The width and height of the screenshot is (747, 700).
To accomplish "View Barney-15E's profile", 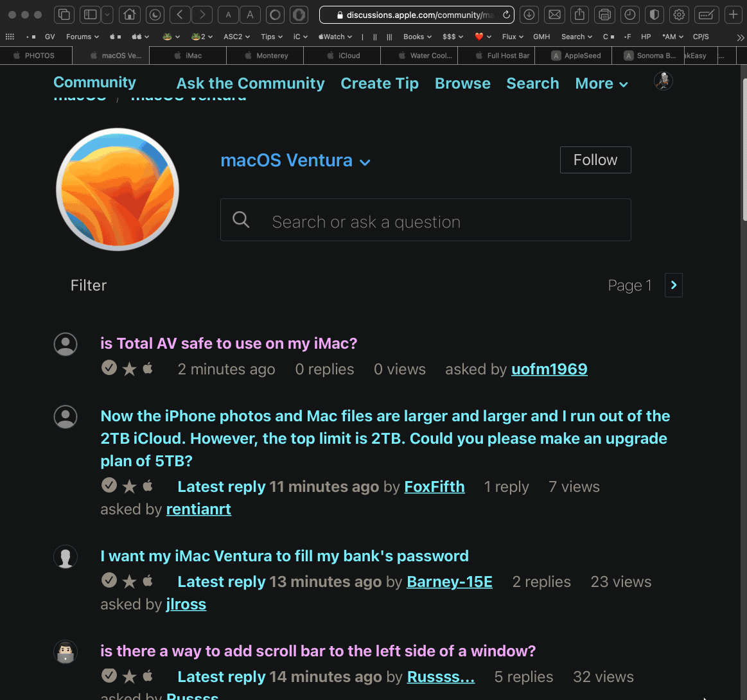I will 450,582.
